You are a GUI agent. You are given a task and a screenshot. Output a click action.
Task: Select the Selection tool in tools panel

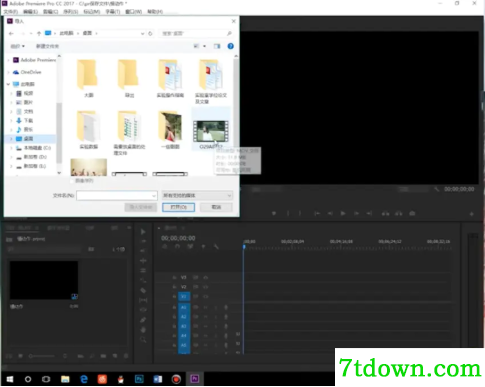coord(143,232)
